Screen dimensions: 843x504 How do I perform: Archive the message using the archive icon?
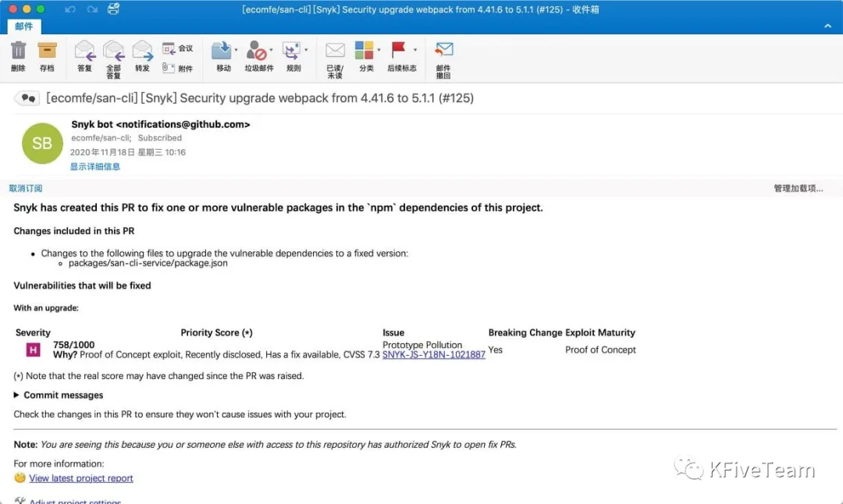pos(47,51)
